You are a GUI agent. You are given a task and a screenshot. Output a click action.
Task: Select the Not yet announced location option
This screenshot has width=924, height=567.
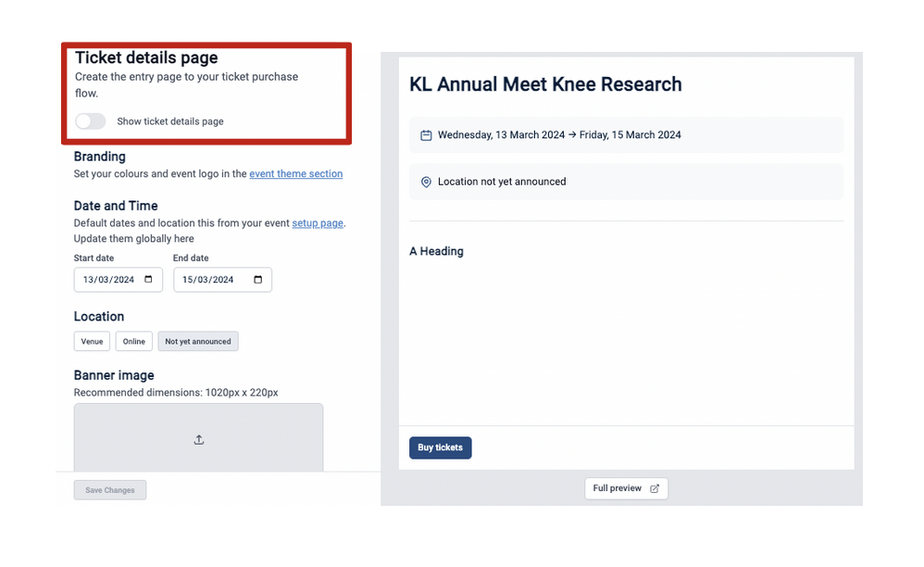pos(197,341)
